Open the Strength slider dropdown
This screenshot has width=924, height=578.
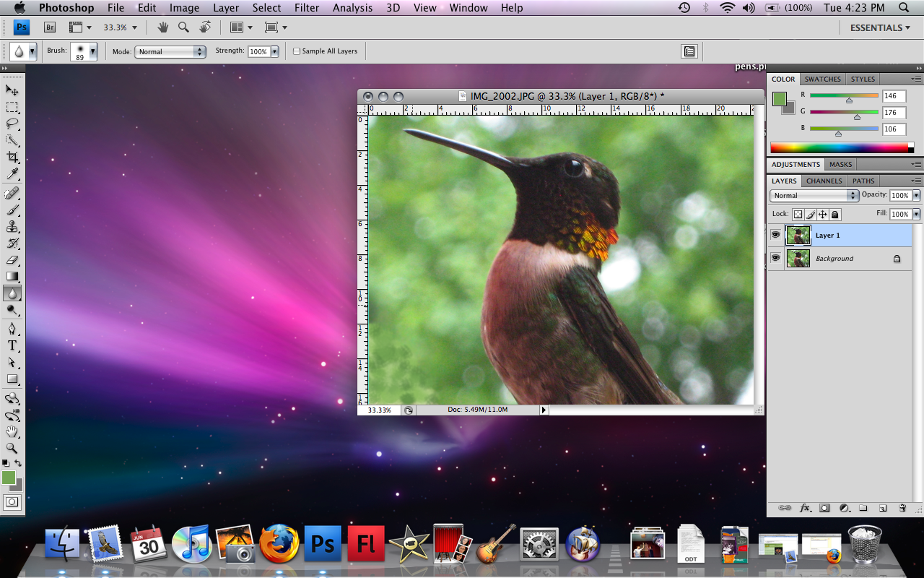275,51
